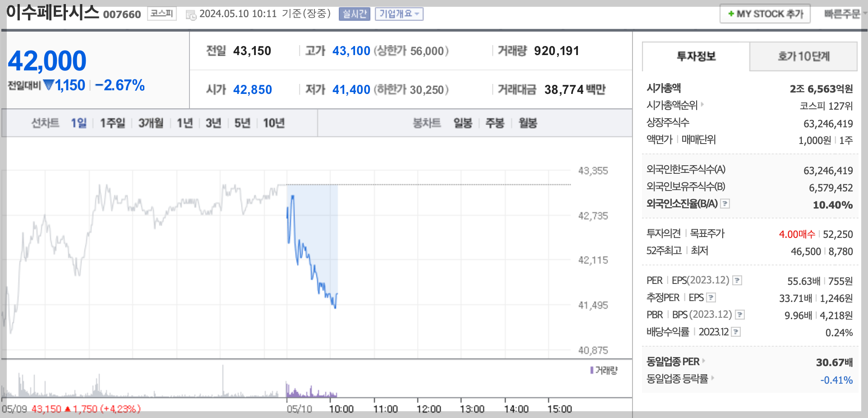Click the 42,000 current price
868x418 pixels.
click(x=47, y=61)
